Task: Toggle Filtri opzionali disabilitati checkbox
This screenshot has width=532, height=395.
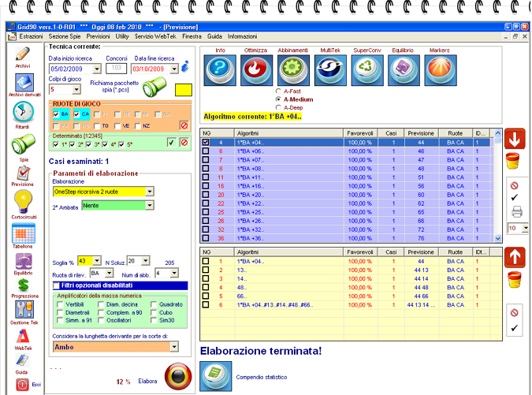Action: pyautogui.click(x=56, y=285)
